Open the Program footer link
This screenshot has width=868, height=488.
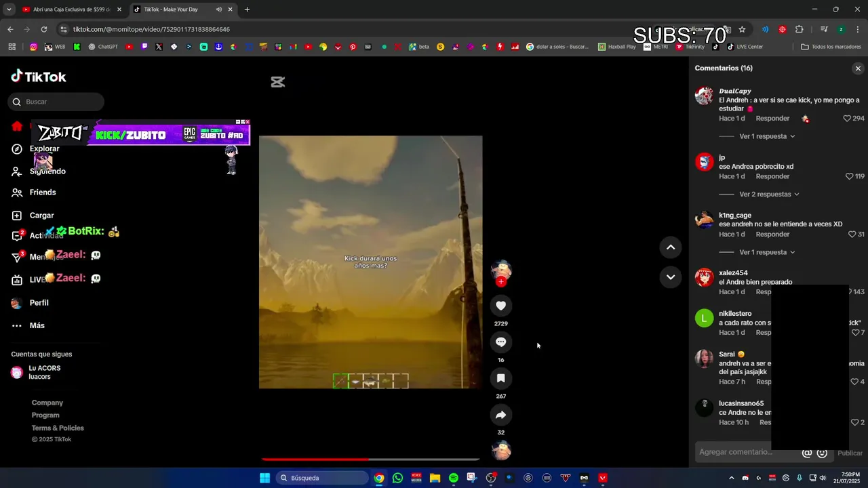click(x=45, y=415)
